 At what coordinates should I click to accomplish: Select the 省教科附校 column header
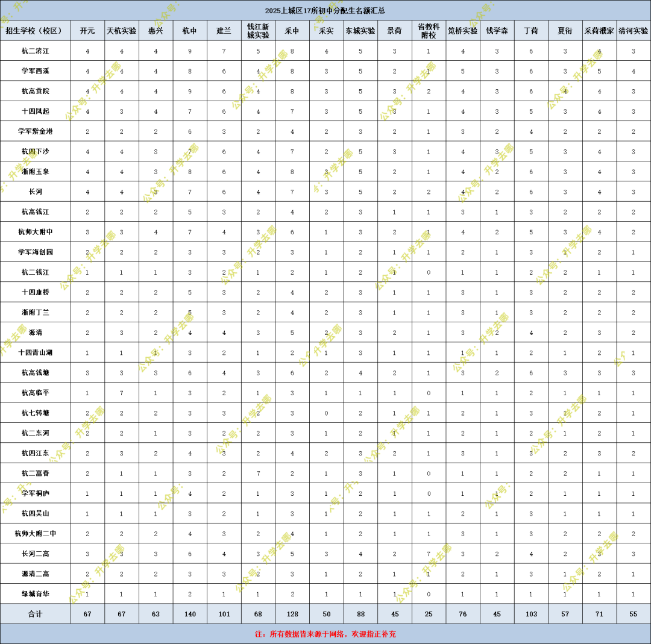coord(429,31)
